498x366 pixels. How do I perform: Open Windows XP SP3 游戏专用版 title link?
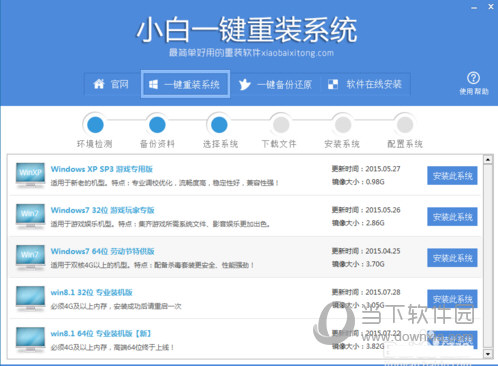pyautogui.click(x=101, y=169)
